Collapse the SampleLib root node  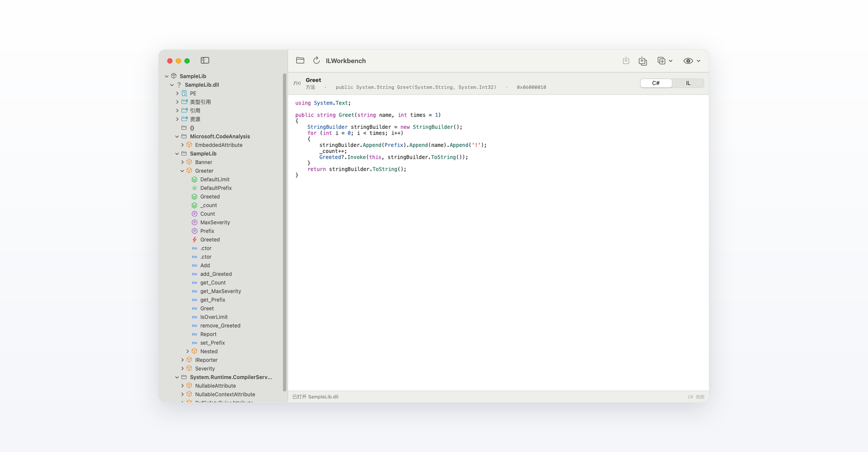point(167,76)
